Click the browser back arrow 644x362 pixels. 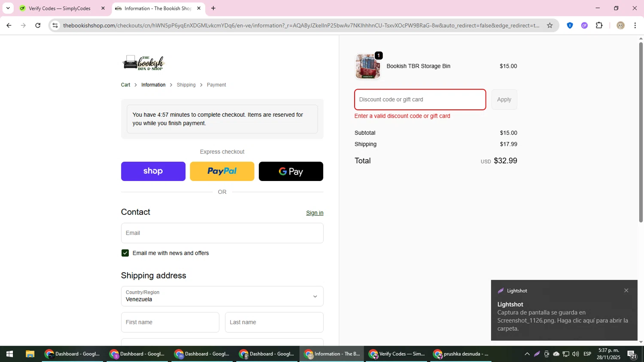coord(9,25)
